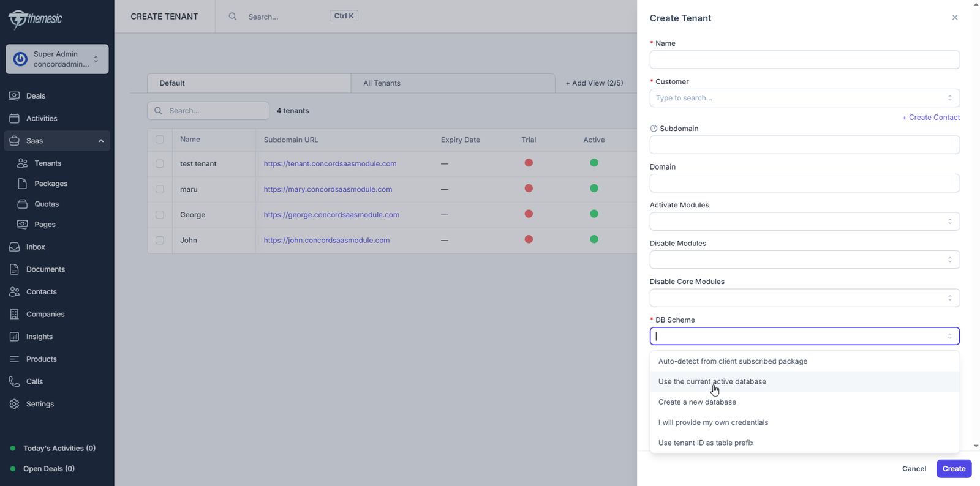Image resolution: width=980 pixels, height=486 pixels.
Task: Click the Deals icon in sidebar
Action: [x=14, y=96]
